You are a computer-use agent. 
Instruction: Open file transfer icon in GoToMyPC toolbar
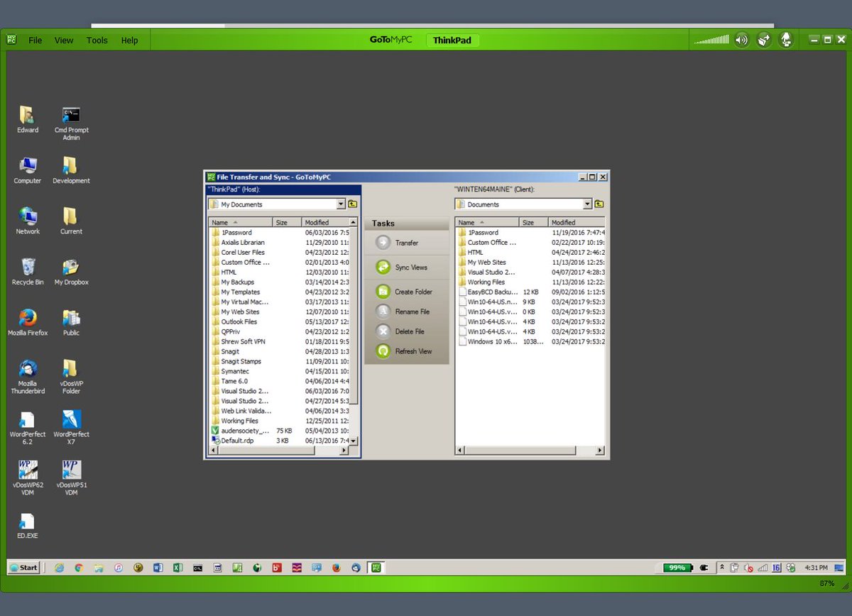pos(764,40)
